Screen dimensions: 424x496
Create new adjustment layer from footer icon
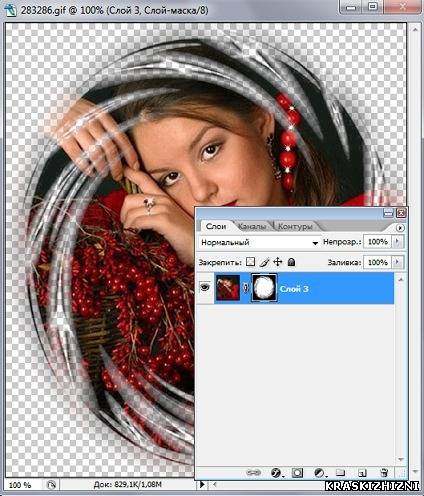pyautogui.click(x=319, y=473)
